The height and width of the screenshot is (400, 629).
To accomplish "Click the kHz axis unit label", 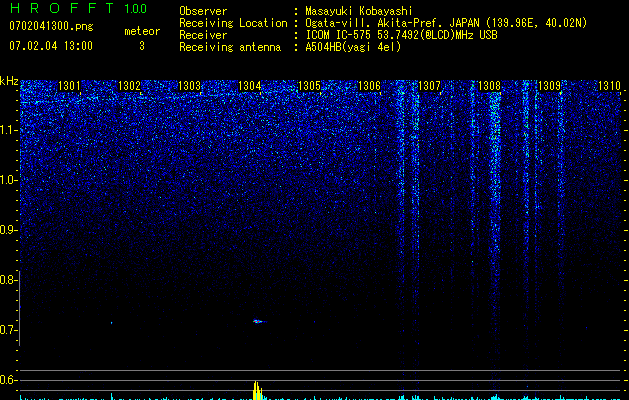I will pos(9,81).
